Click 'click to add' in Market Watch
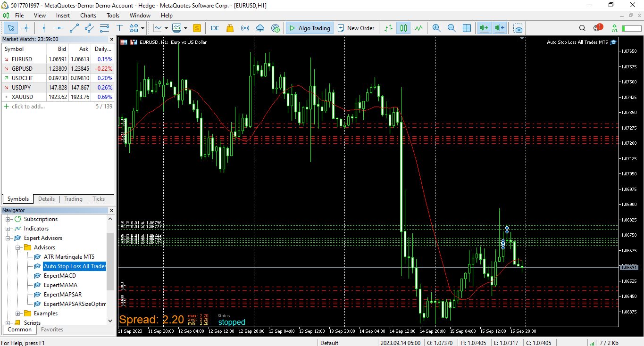The image size is (644, 346). 26,106
